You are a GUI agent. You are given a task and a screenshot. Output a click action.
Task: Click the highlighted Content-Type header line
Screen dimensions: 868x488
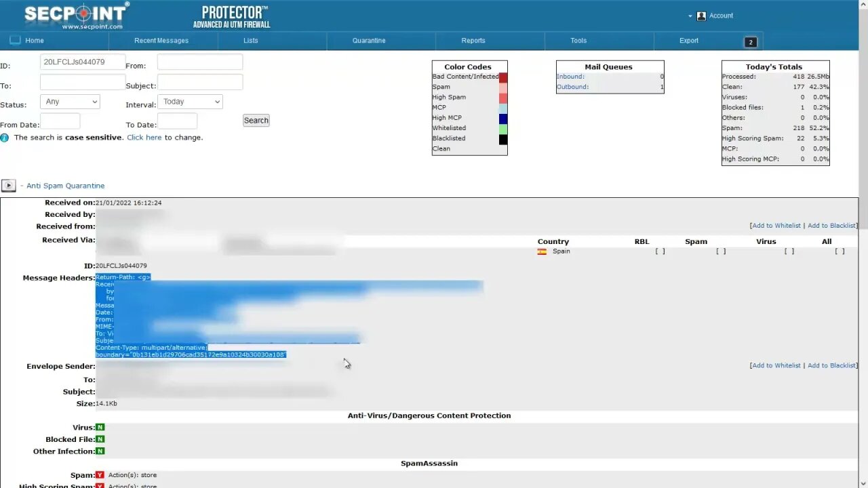[x=152, y=348]
